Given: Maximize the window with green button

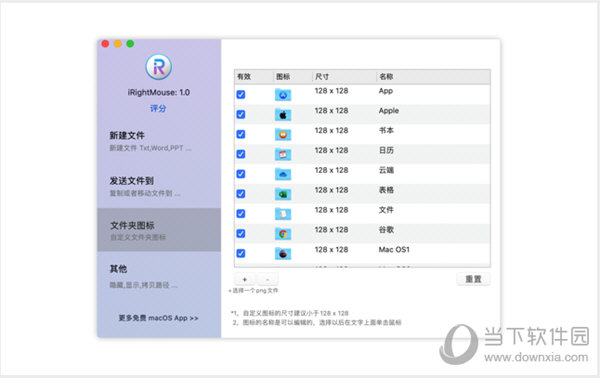Looking at the screenshot, I should [130, 44].
